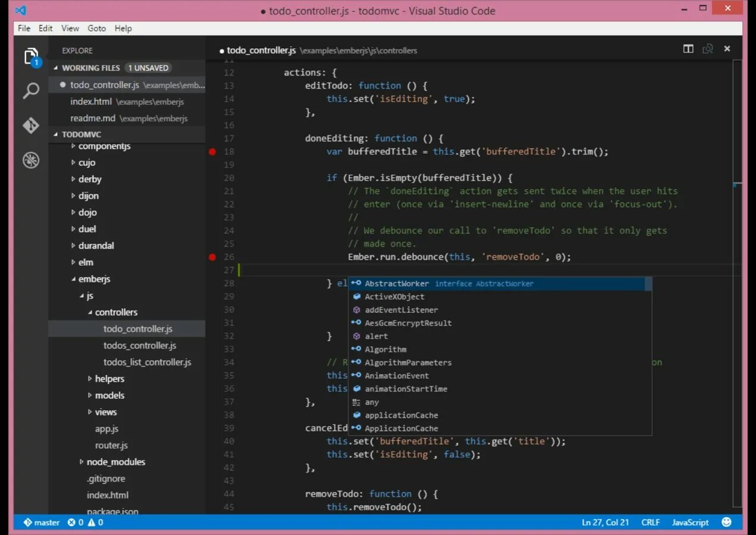The width and height of the screenshot is (756, 535).
Task: Click the AbstractWorker interface suggestion icon
Action: (357, 284)
